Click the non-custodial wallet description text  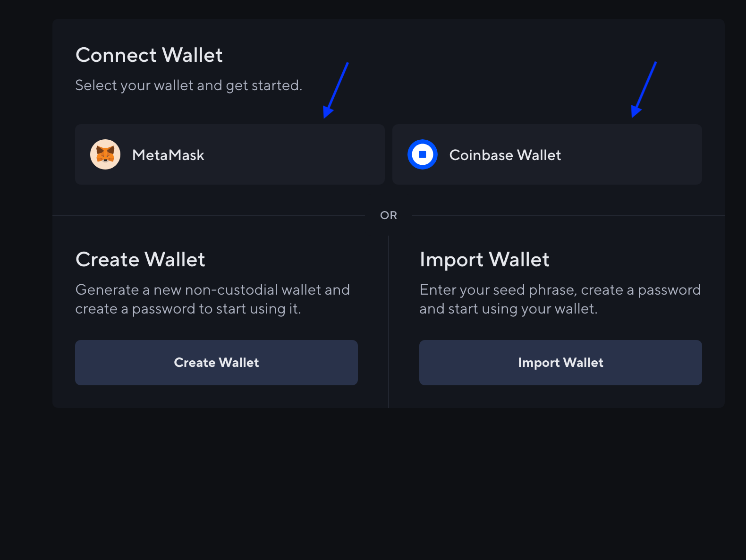(x=212, y=299)
